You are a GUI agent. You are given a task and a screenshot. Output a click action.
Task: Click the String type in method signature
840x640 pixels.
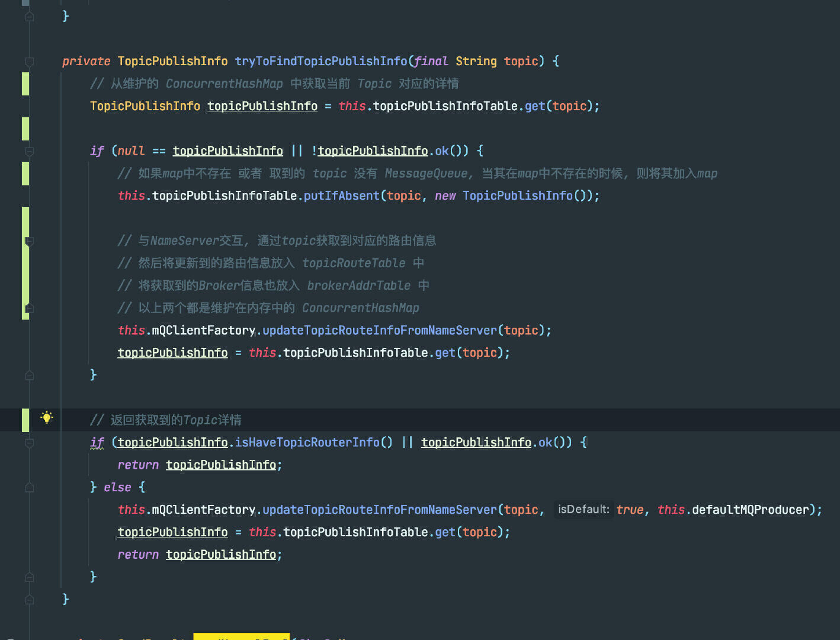point(476,61)
